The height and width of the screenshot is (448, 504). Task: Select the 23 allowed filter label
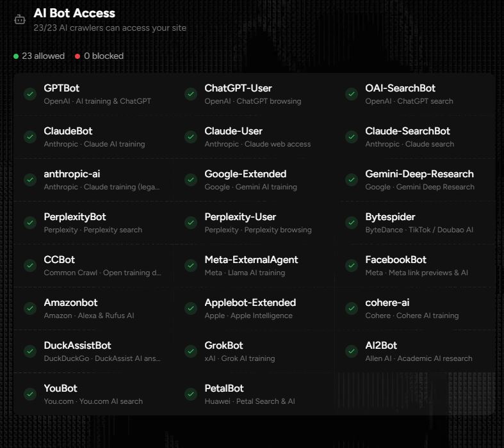pyautogui.click(x=43, y=56)
